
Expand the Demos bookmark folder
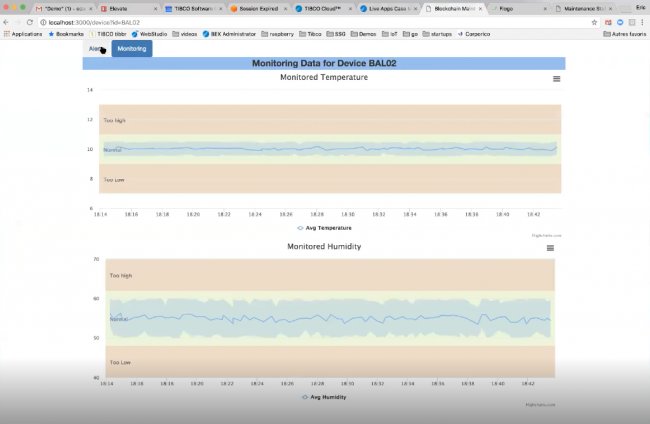point(364,34)
